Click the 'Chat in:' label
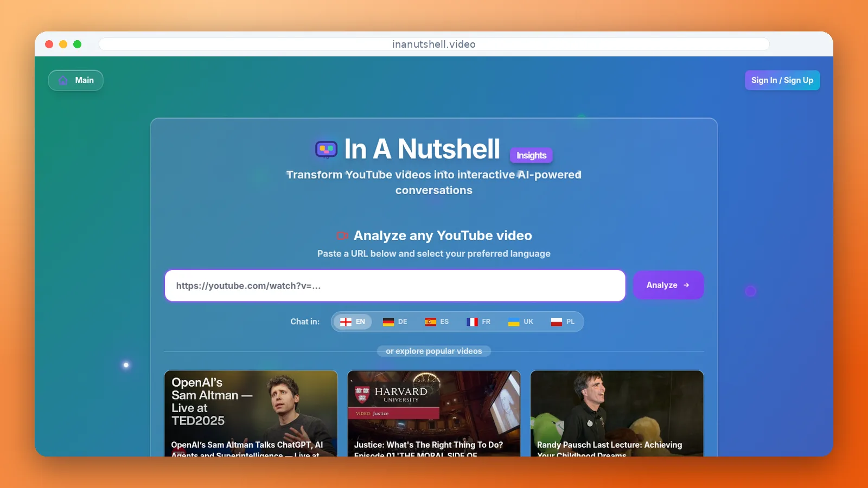The width and height of the screenshot is (868, 488). tap(305, 322)
